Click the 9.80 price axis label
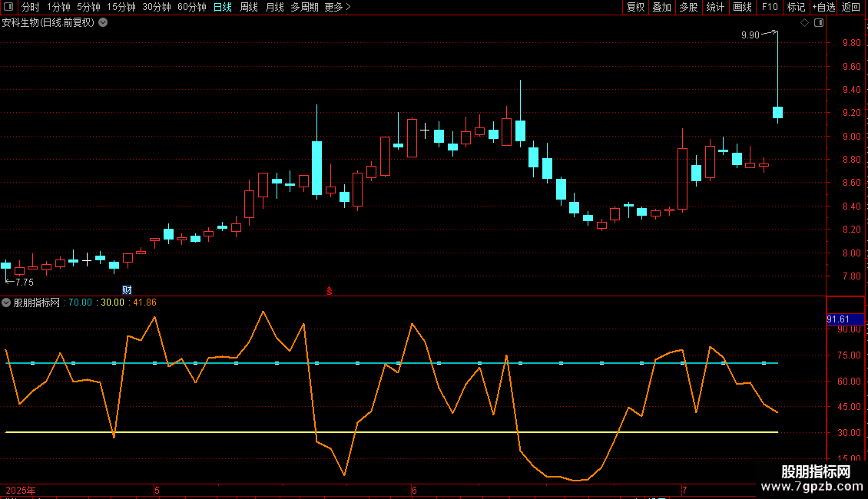Image resolution: width=868 pixels, height=499 pixels. (x=851, y=43)
